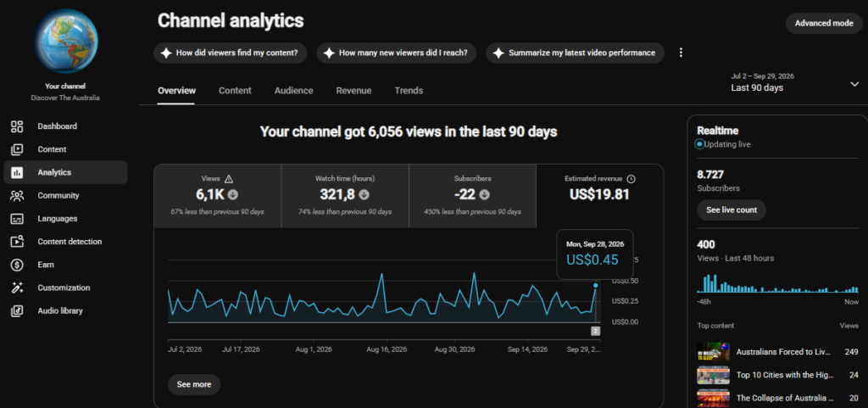Viewport: 868px width, 408px height.
Task: Click the Advanced mode button
Action: (824, 23)
